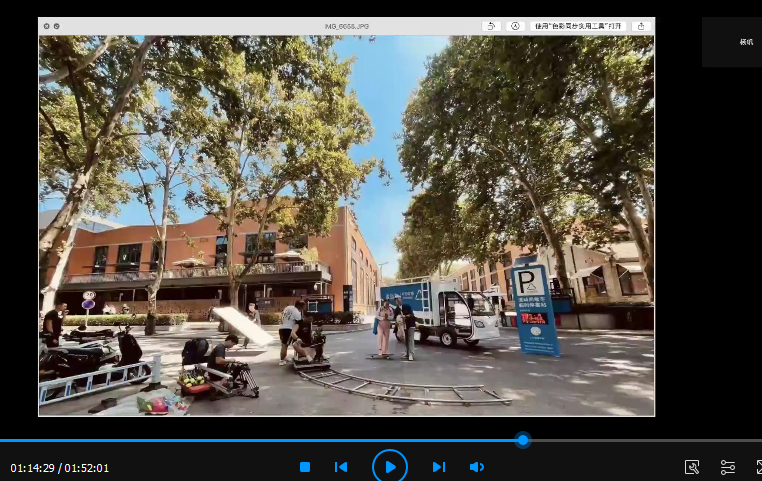762x481 pixels.
Task: Toggle fullscreen mode at the bottom right
Action: tap(758, 467)
